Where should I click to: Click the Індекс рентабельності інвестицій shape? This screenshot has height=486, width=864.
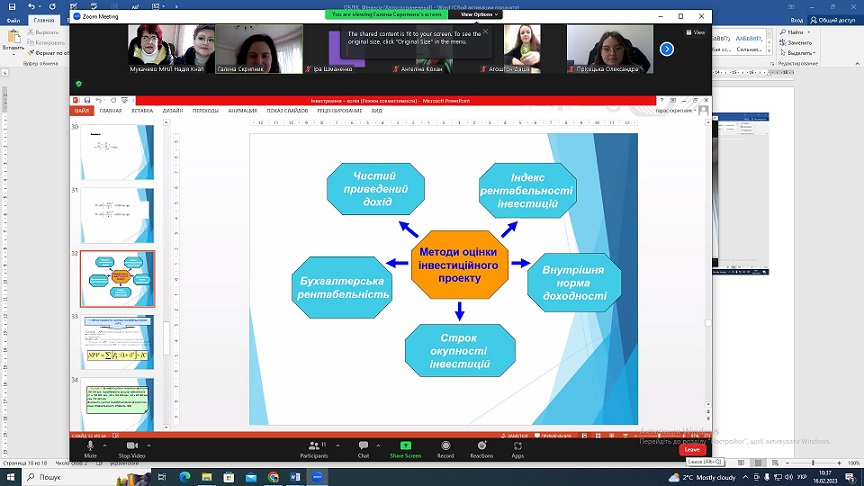click(527, 190)
